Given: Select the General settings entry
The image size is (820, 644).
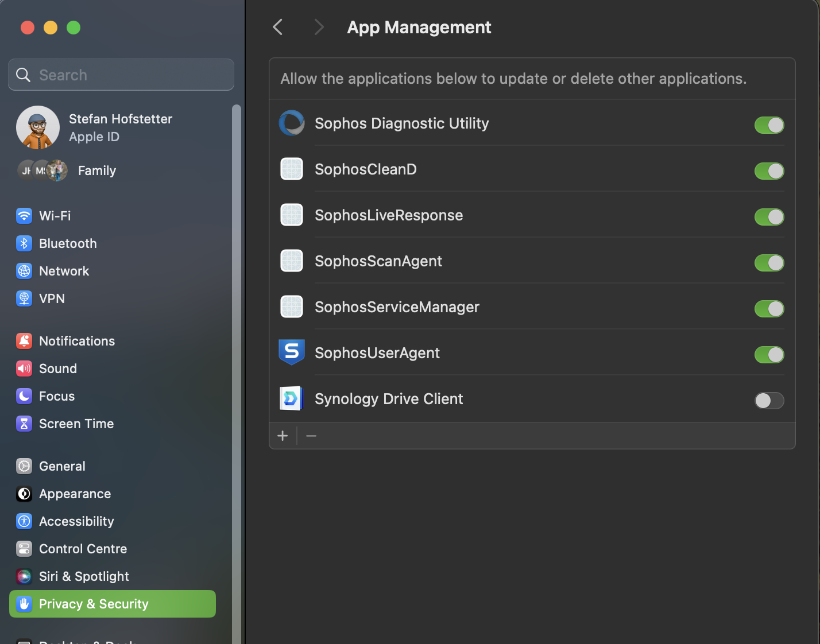Looking at the screenshot, I should [62, 465].
